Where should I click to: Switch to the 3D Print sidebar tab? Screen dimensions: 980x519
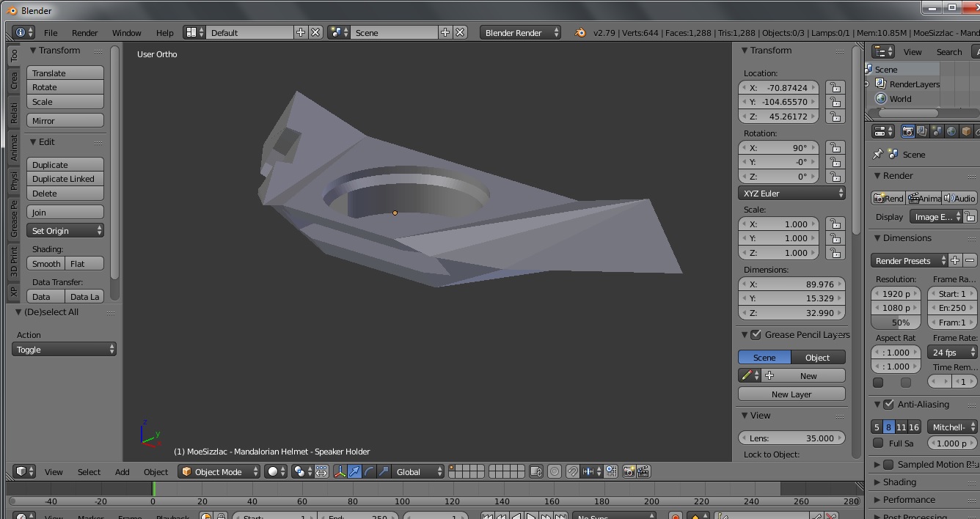click(14, 261)
